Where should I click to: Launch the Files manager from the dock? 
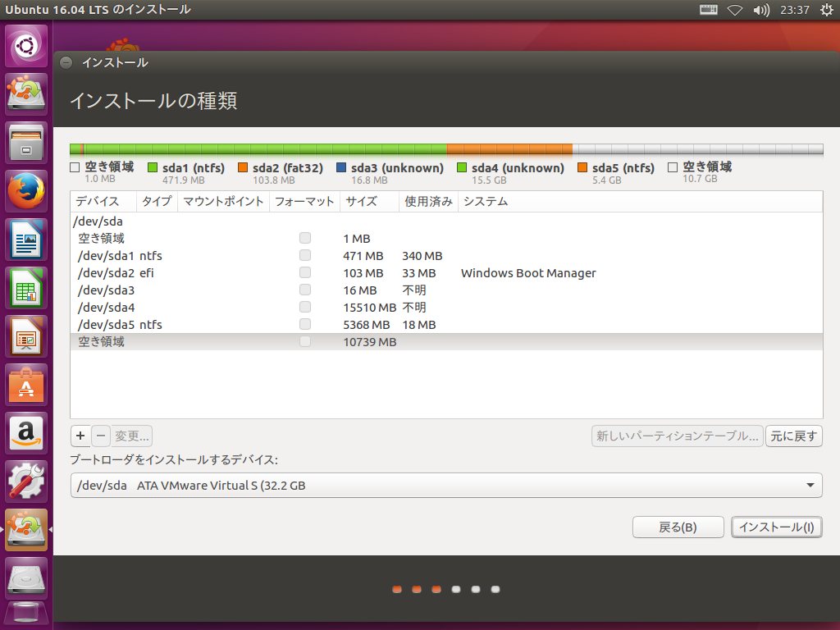point(26,143)
